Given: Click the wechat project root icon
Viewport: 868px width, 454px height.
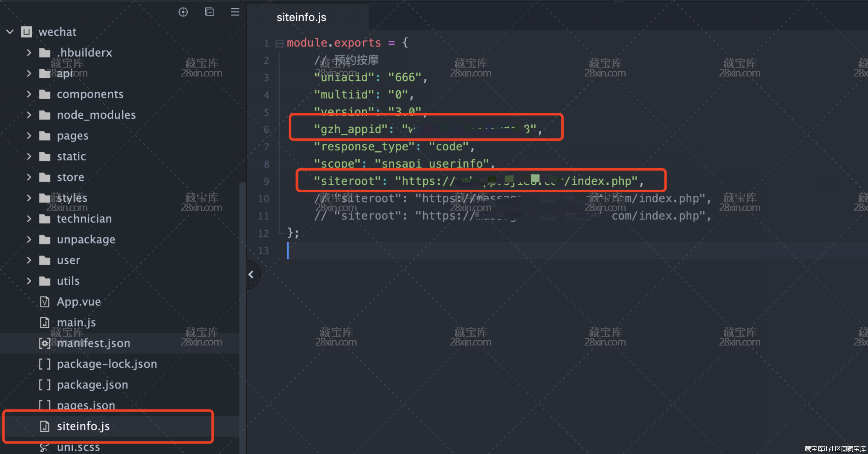Looking at the screenshot, I should point(27,32).
